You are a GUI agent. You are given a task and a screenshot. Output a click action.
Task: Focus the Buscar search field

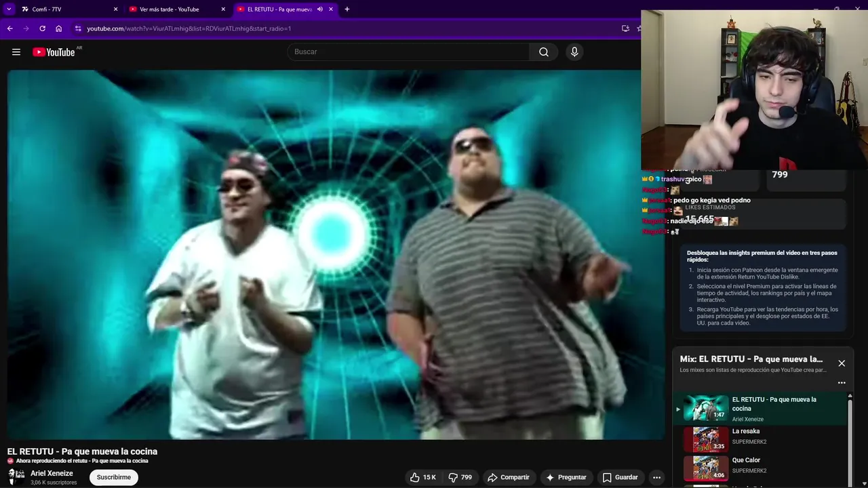409,52
